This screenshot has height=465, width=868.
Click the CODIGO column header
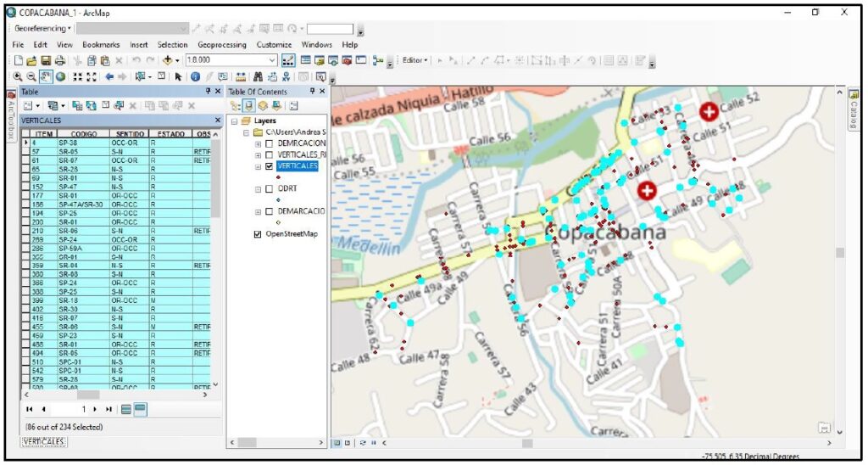[x=84, y=134]
